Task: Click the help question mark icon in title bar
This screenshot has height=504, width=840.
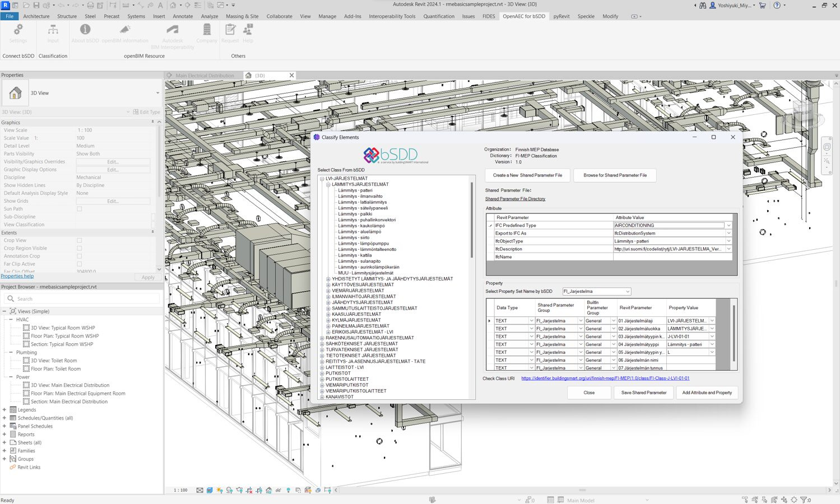Action: (777, 5)
